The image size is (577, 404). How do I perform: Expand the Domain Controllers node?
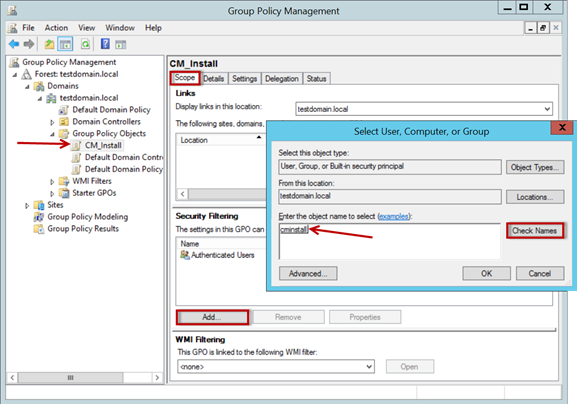[x=52, y=122]
